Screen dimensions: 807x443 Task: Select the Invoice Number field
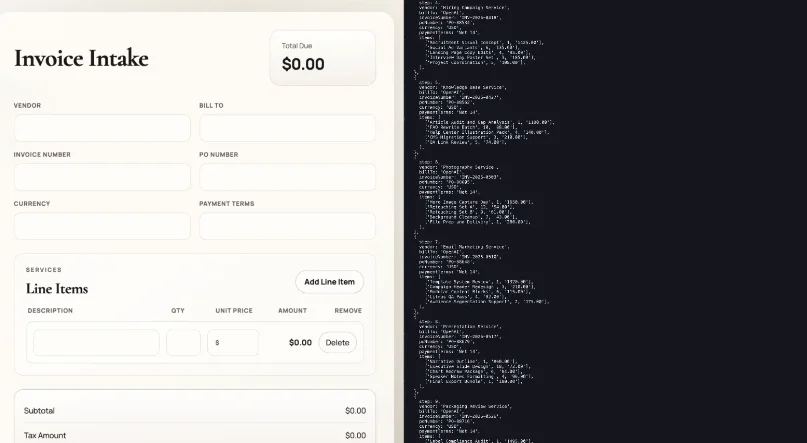(102, 177)
